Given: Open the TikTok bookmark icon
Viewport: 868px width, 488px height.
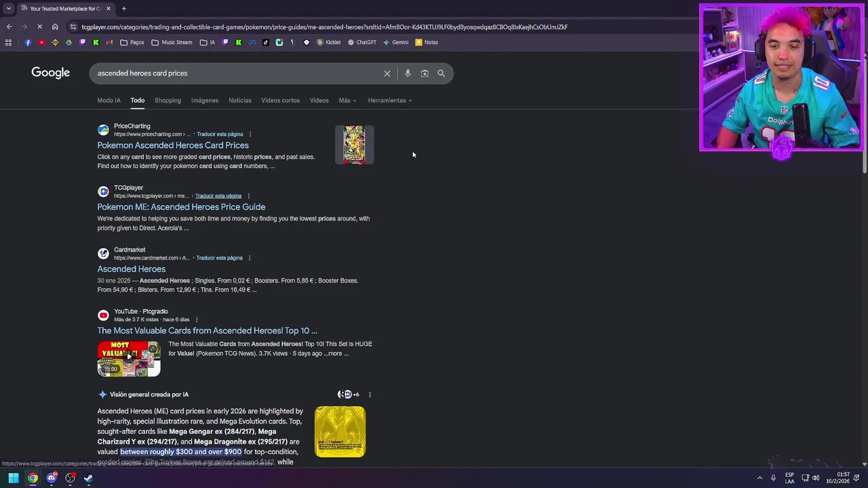Looking at the screenshot, I should pos(265,42).
